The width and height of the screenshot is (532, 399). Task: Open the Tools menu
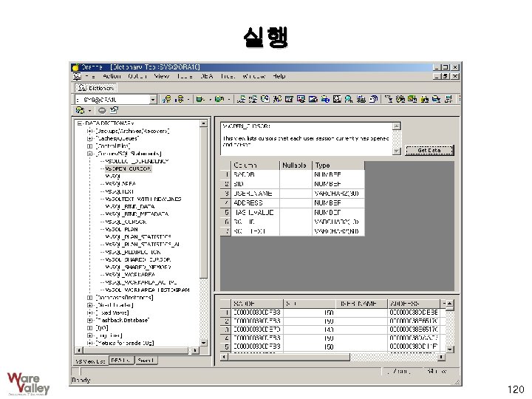(185, 76)
